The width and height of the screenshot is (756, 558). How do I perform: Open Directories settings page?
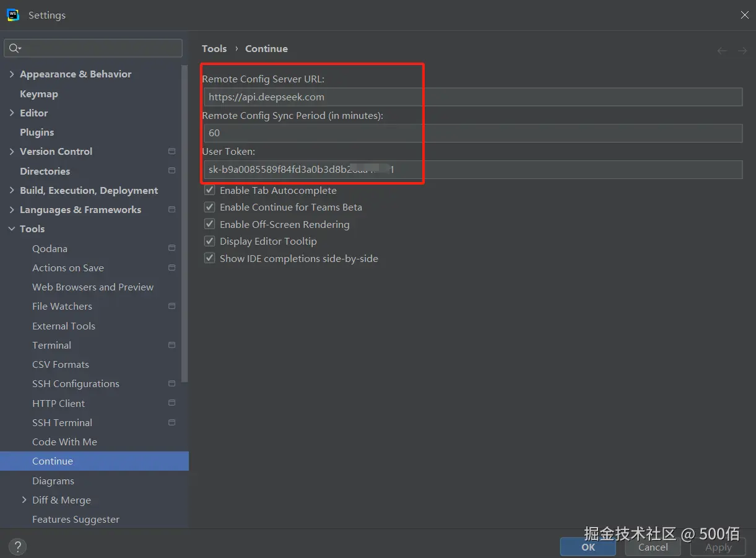[45, 171]
